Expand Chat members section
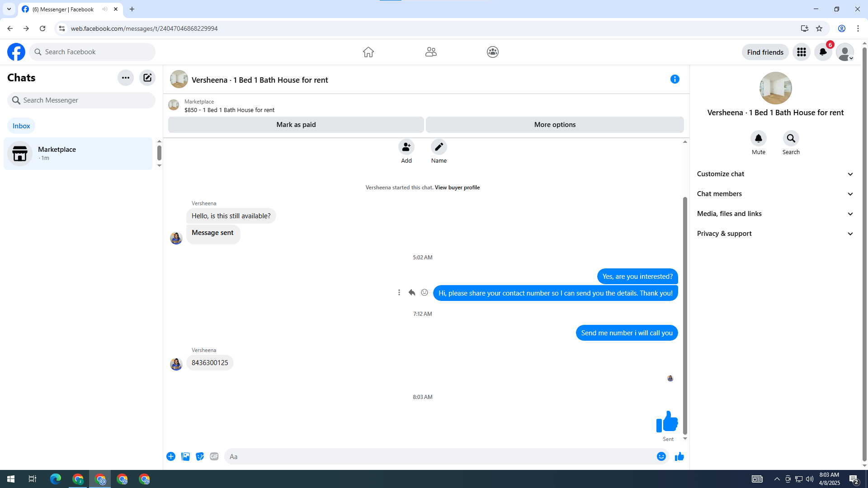868x488 pixels. pos(775,194)
